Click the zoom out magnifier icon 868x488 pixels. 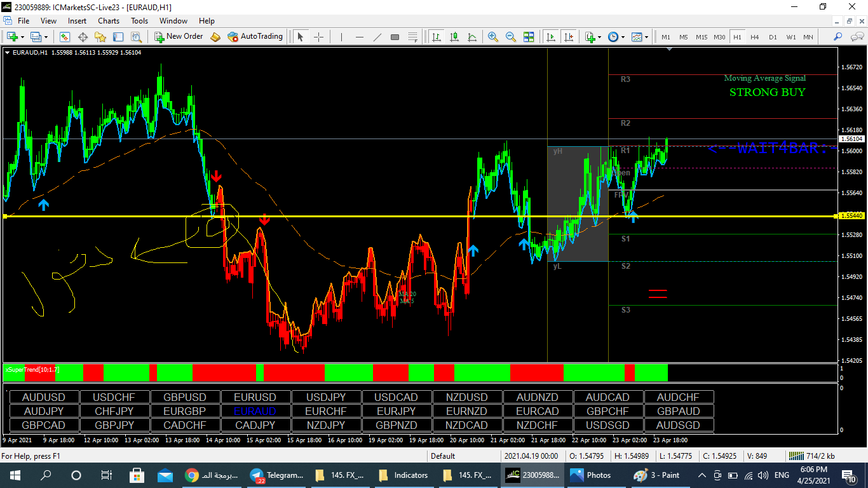(510, 37)
